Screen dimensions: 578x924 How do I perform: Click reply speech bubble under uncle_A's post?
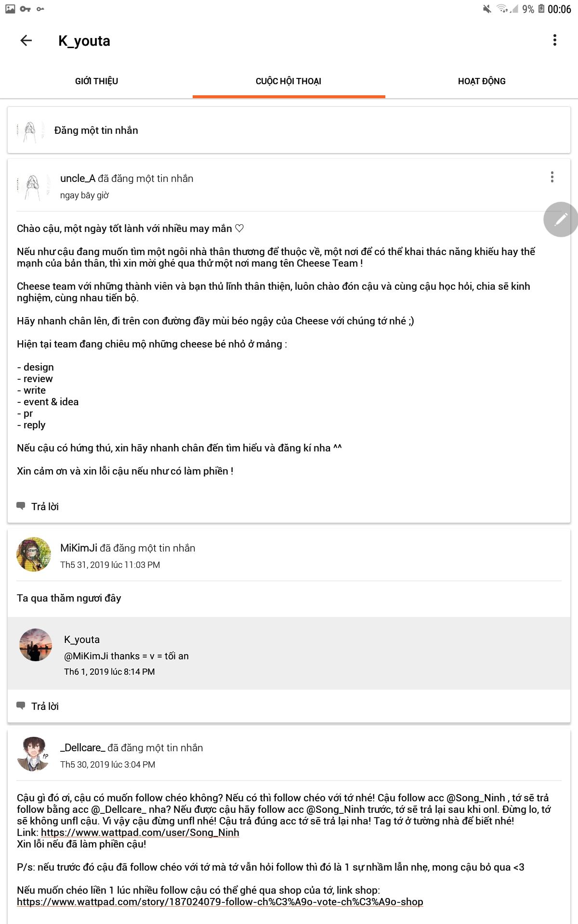pyautogui.click(x=21, y=506)
